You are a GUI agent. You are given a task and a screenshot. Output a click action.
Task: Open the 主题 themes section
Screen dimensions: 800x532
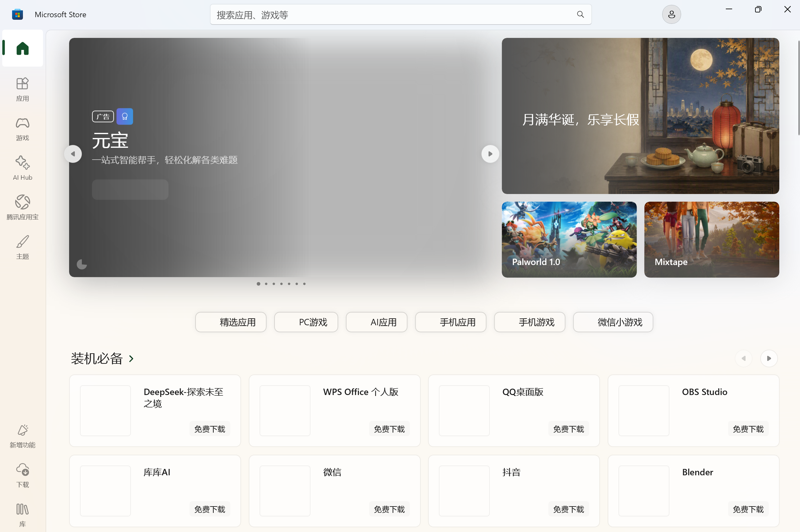[x=22, y=248]
